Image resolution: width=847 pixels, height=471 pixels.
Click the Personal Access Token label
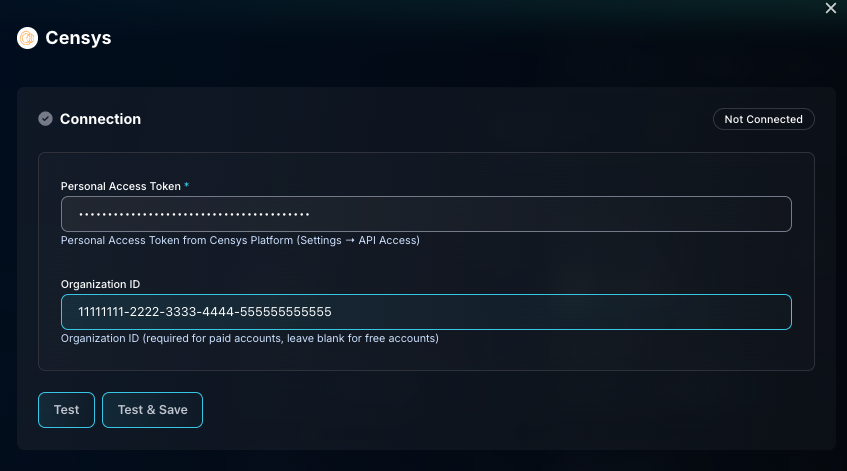click(121, 186)
